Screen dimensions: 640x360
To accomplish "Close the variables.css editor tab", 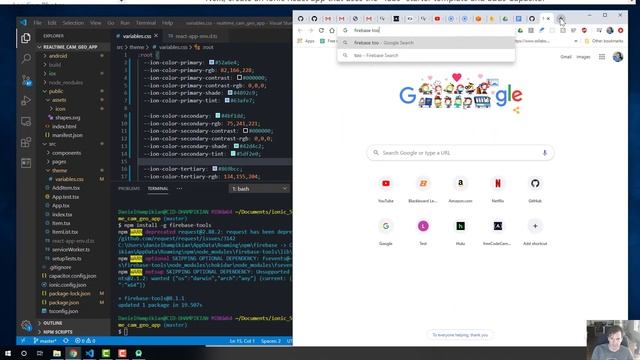I will tap(156, 36).
